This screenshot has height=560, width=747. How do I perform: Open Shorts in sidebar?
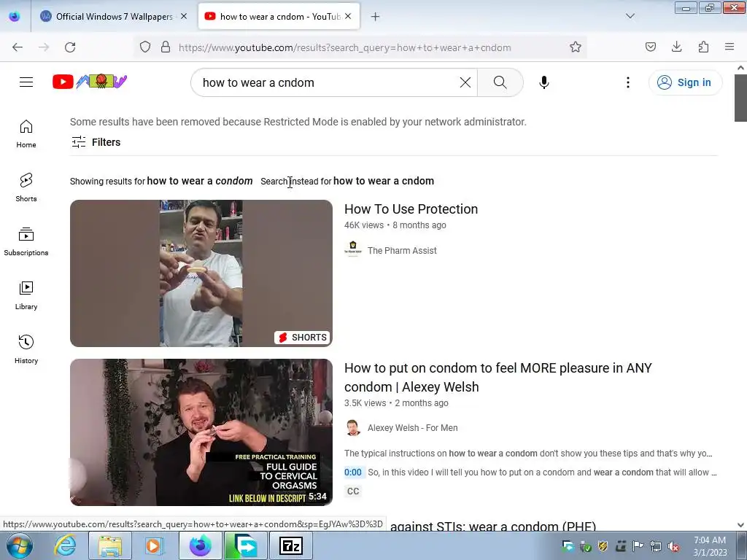pos(26,187)
